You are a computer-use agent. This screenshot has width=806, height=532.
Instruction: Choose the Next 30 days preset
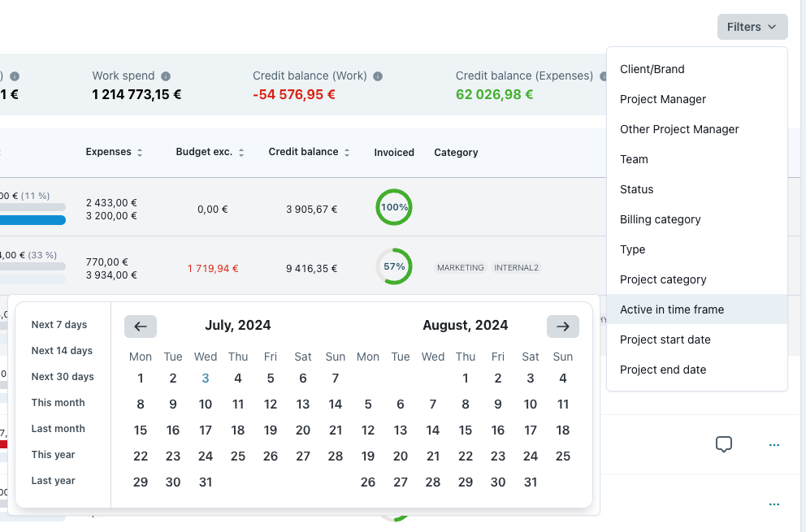(x=63, y=377)
